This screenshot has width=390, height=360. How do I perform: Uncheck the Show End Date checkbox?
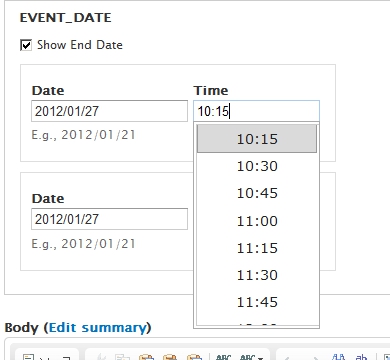pyautogui.click(x=26, y=45)
